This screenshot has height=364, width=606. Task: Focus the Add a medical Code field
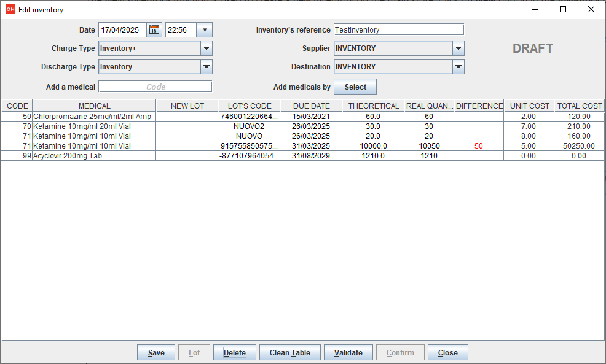click(155, 87)
